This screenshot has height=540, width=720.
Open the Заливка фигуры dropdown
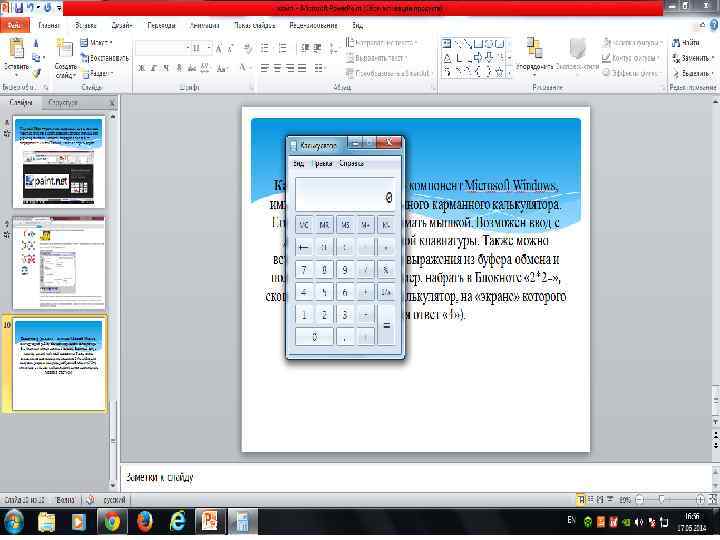click(633, 43)
